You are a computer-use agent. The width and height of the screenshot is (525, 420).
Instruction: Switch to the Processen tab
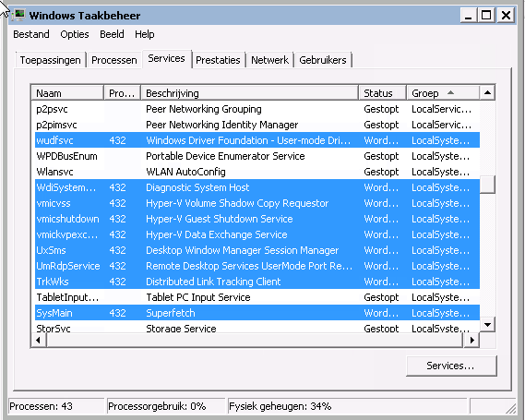pyautogui.click(x=114, y=60)
